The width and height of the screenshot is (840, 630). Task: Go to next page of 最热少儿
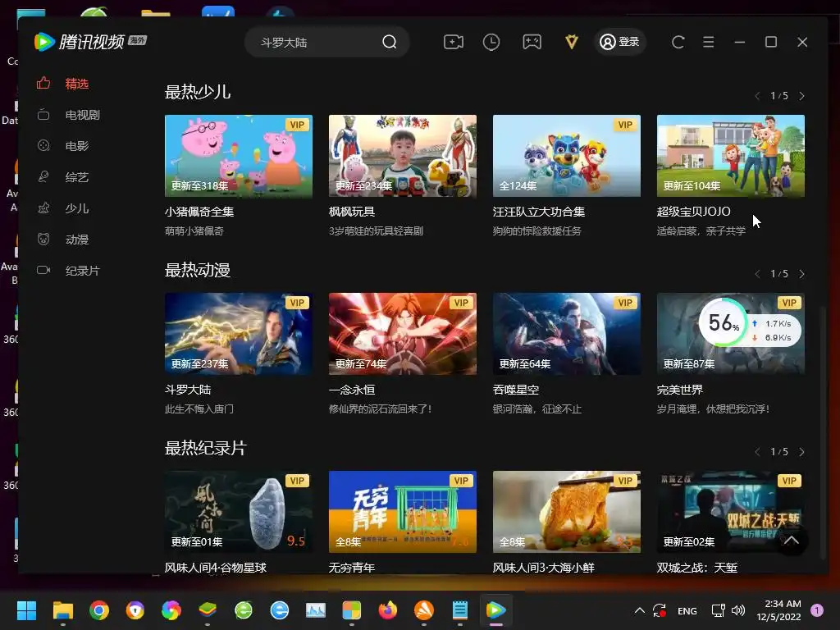tap(802, 96)
